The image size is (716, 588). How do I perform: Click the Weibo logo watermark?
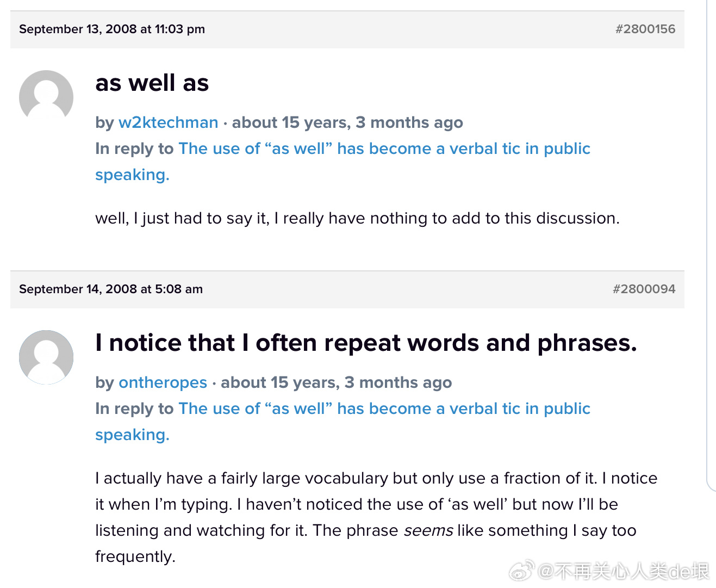521,571
